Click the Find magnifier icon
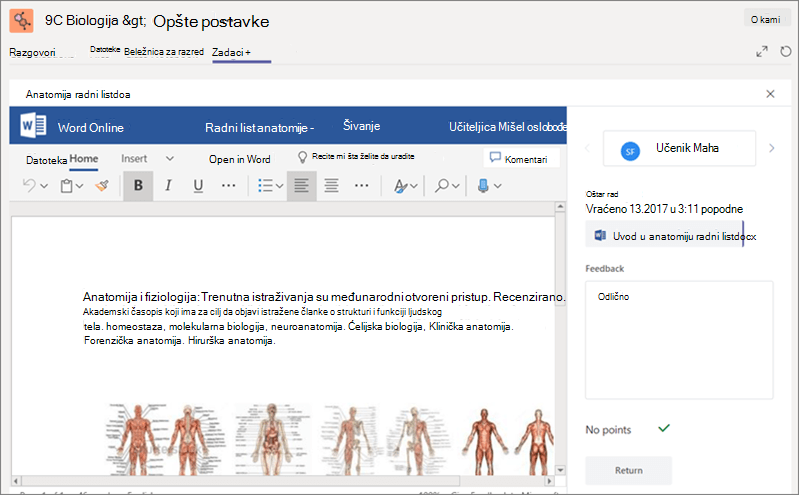Image resolution: width=799 pixels, height=495 pixels. click(x=441, y=186)
